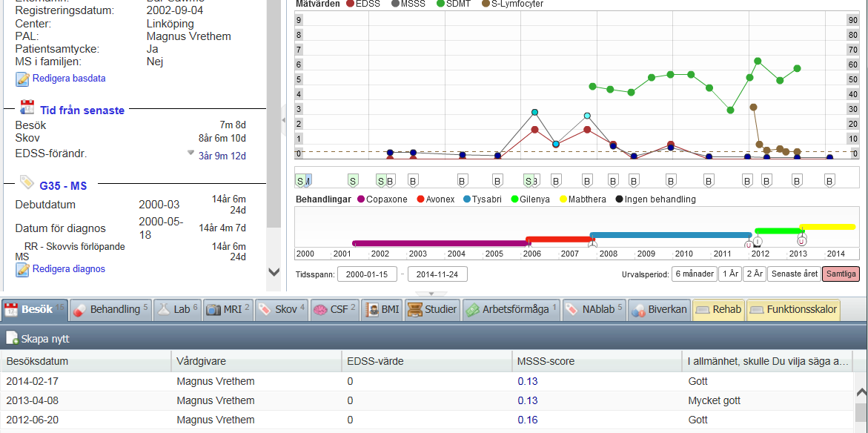This screenshot has height=433, width=868.
Task: Click the left panel scrollbar down arrow
Action: pyautogui.click(x=274, y=272)
